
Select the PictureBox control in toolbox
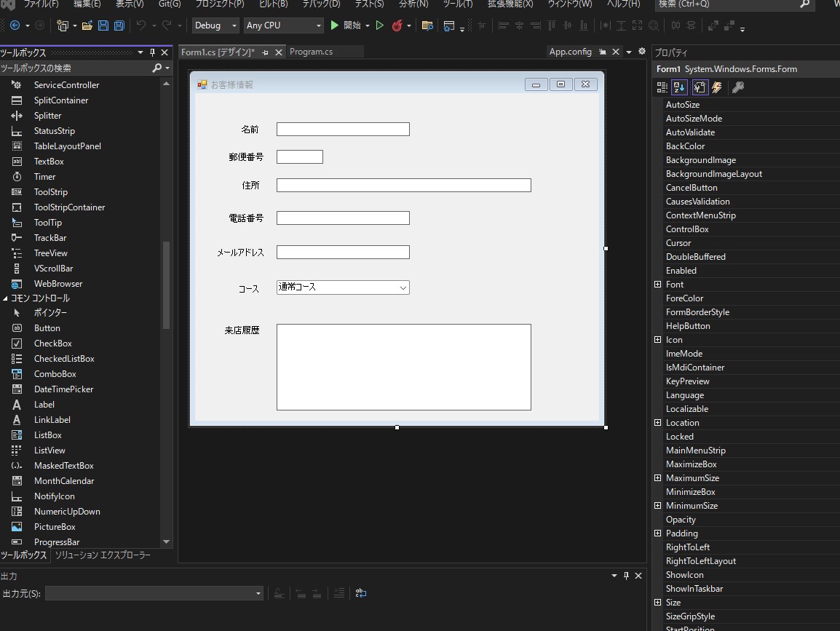pyautogui.click(x=55, y=527)
